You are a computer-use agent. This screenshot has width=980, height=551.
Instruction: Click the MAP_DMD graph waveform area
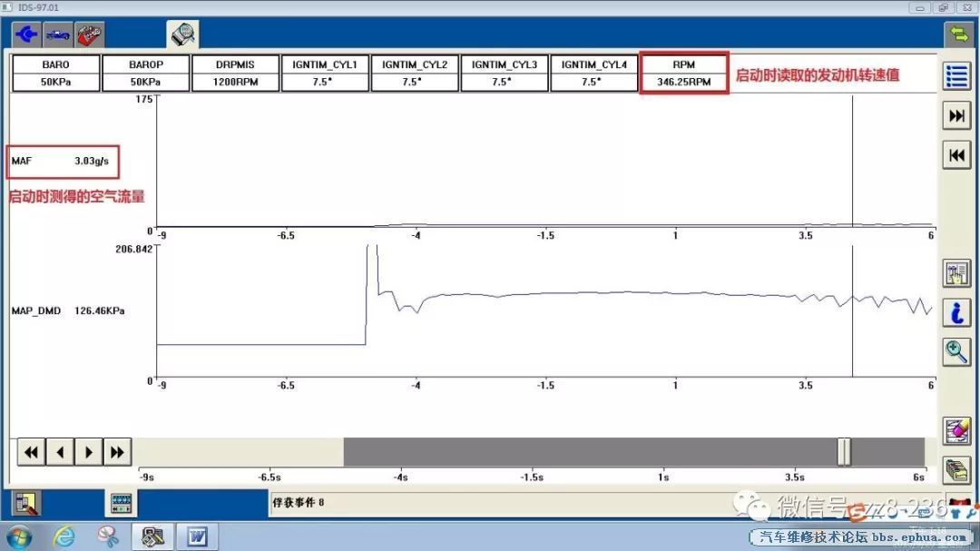click(x=545, y=310)
